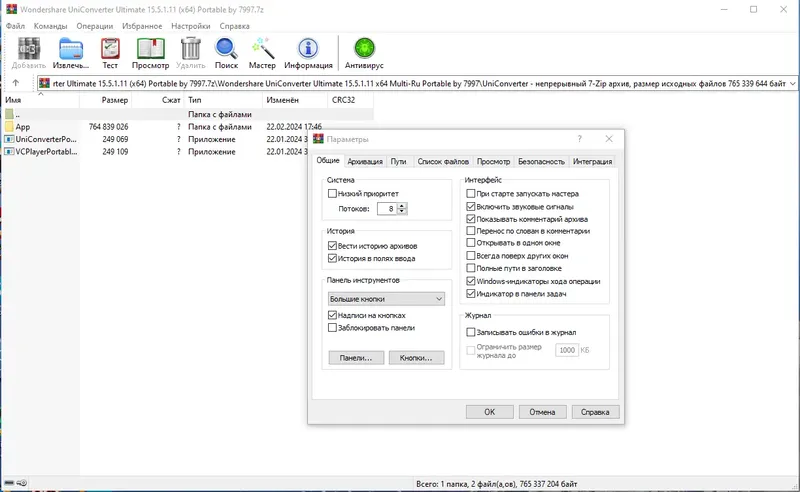Toggle Надписи на кнопках checkbox
This screenshot has width=800, height=492.
click(332, 315)
